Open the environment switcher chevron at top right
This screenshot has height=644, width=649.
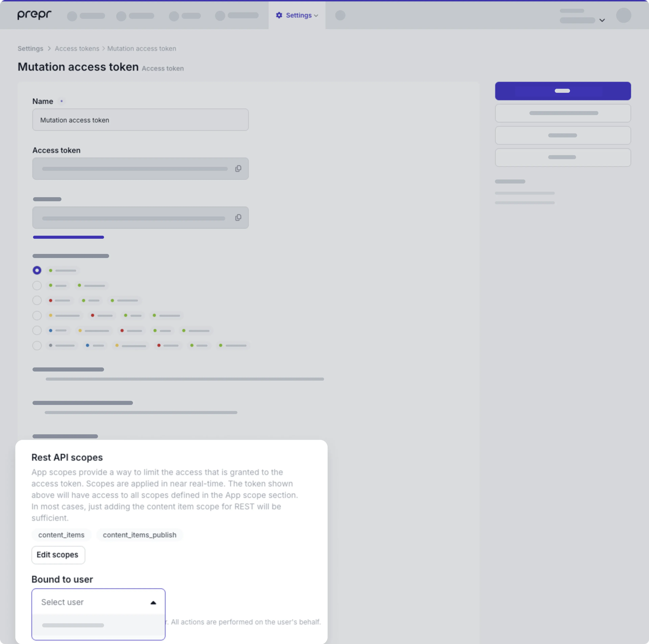click(602, 20)
